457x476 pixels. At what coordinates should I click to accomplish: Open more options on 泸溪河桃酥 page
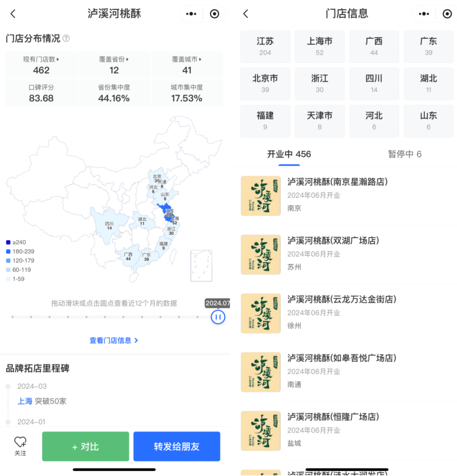191,14
